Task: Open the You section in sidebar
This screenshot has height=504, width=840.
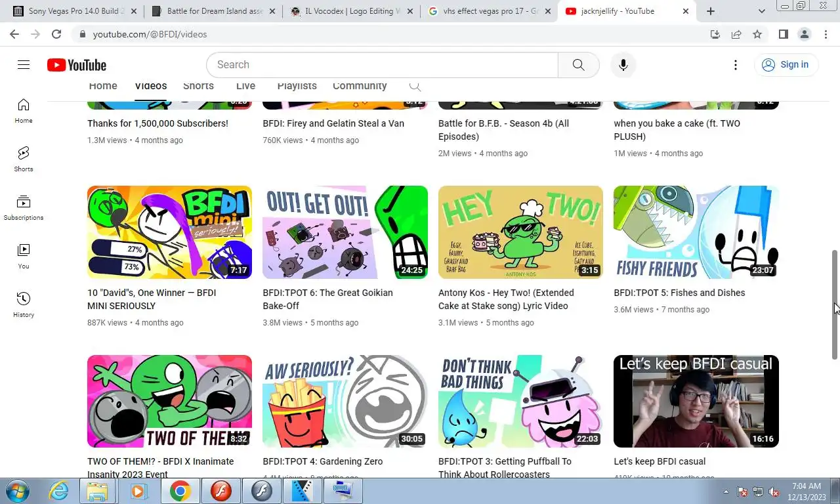Action: [24, 257]
